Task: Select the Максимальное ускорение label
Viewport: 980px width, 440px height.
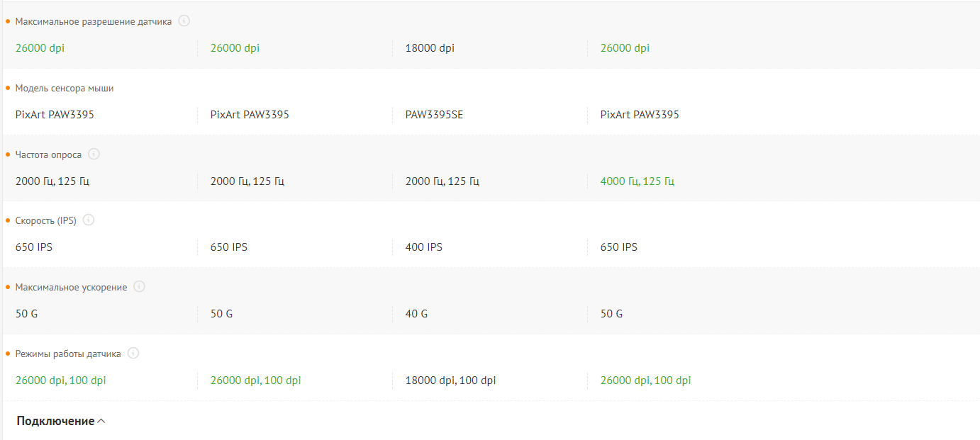Action: click(72, 287)
